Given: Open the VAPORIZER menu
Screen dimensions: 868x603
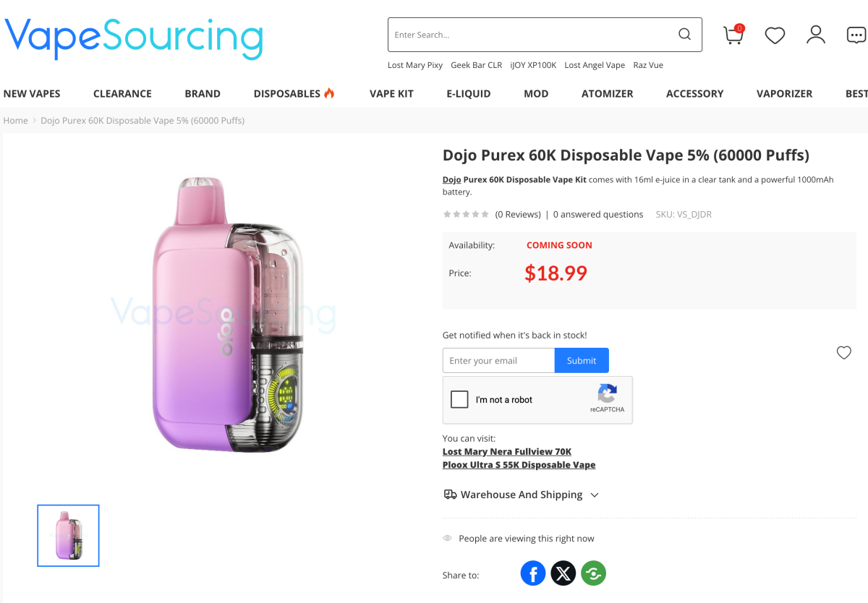Looking at the screenshot, I should pyautogui.click(x=784, y=93).
